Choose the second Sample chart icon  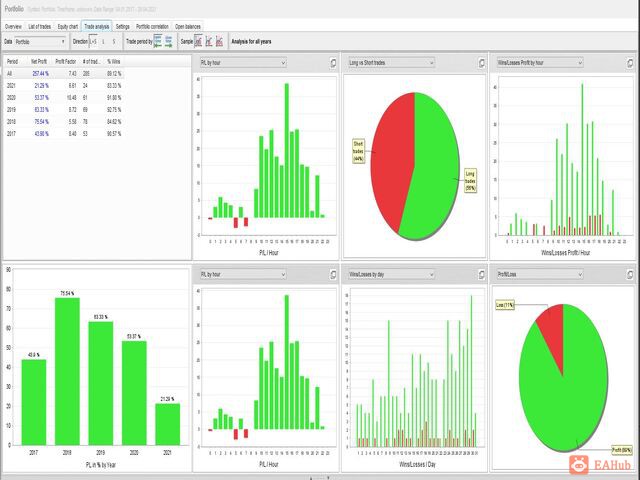click(x=209, y=41)
